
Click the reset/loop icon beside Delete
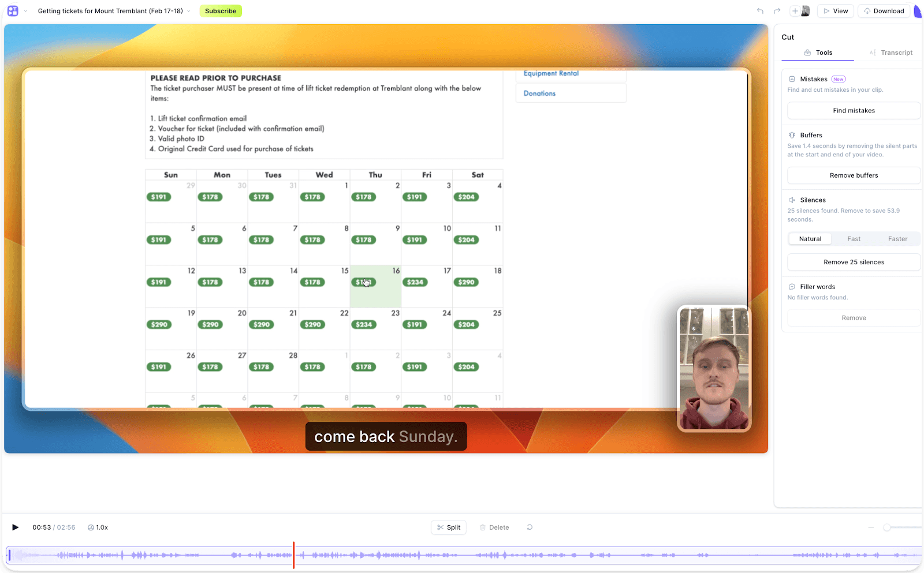(x=529, y=527)
